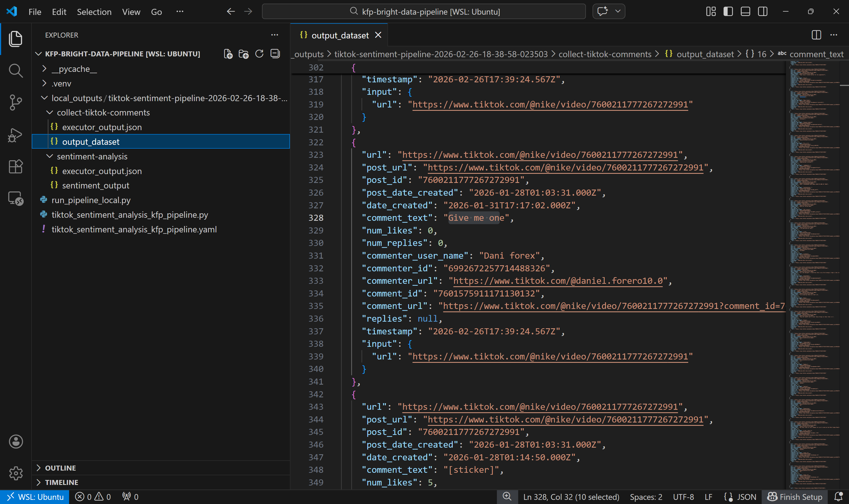Toggle the secondary side bar
The image size is (849, 504).
click(762, 12)
